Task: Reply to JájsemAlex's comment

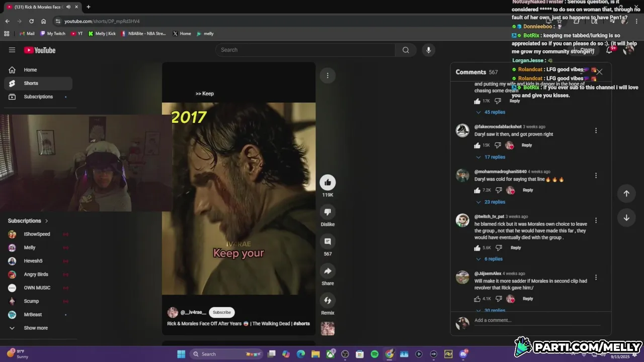Action: click(528, 299)
